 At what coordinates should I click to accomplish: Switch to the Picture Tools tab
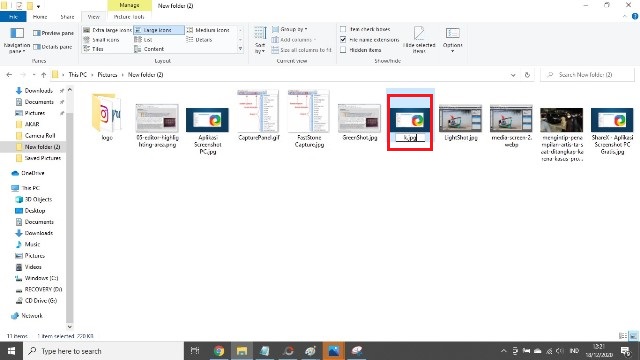(129, 17)
